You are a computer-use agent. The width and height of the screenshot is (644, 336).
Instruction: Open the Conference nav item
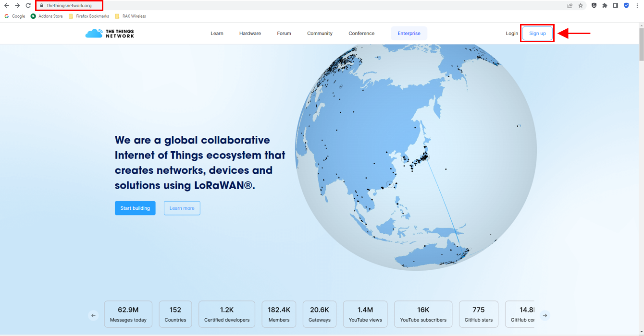(x=361, y=34)
